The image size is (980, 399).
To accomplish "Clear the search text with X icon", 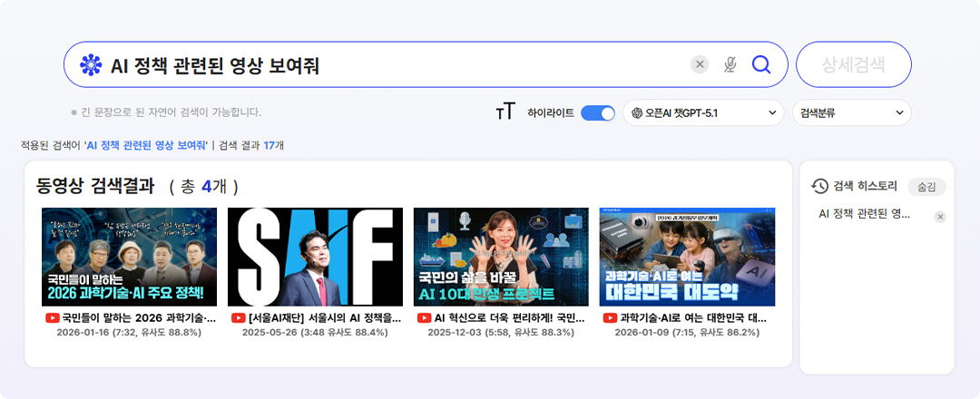I will pos(700,64).
